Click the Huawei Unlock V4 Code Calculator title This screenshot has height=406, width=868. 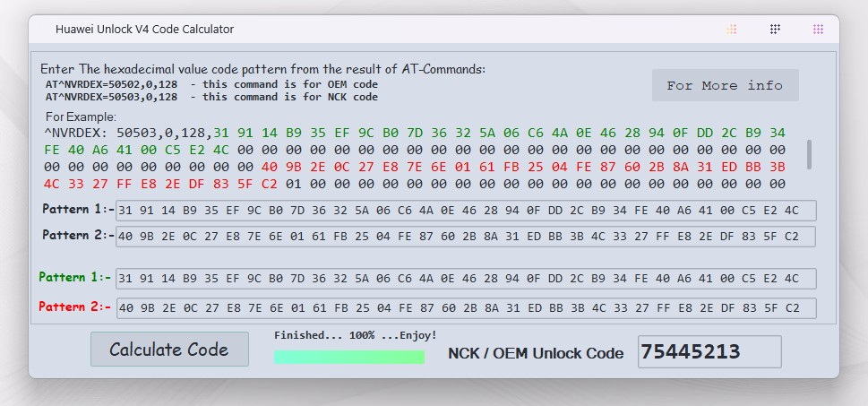144,30
